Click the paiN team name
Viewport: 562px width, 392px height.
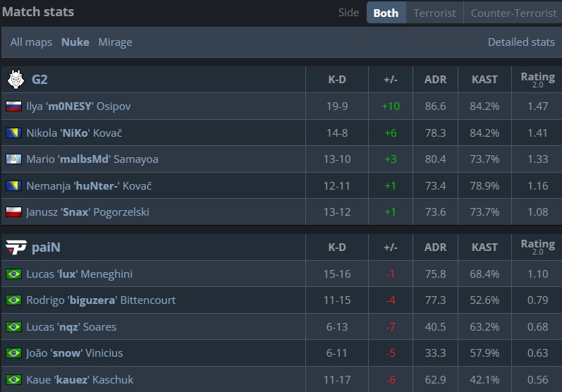tap(47, 247)
